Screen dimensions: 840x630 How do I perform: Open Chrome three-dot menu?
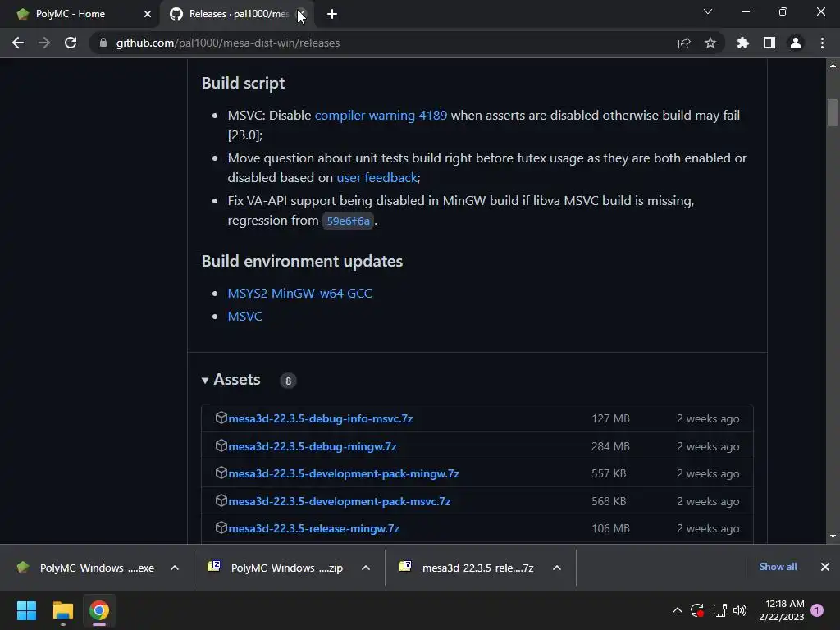[822, 43]
